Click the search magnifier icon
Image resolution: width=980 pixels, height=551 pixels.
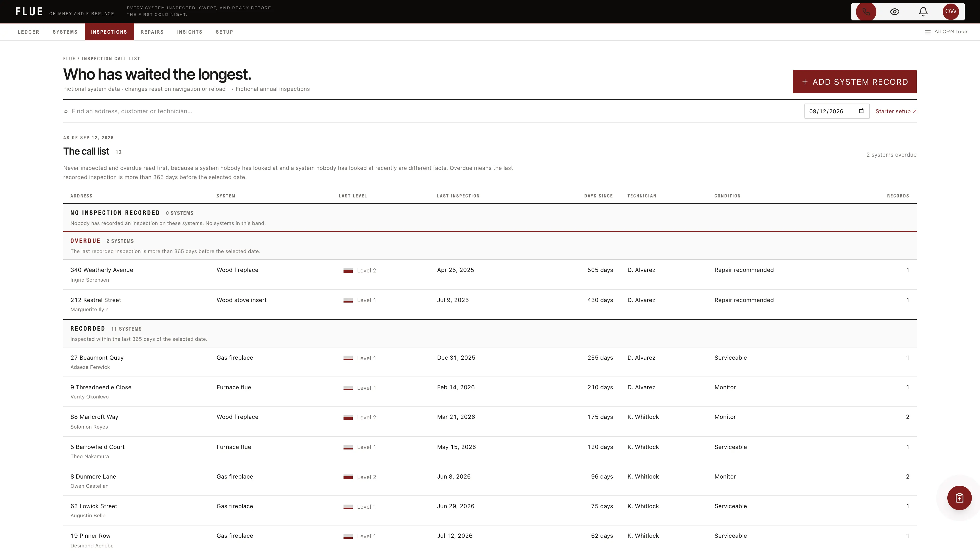click(66, 111)
